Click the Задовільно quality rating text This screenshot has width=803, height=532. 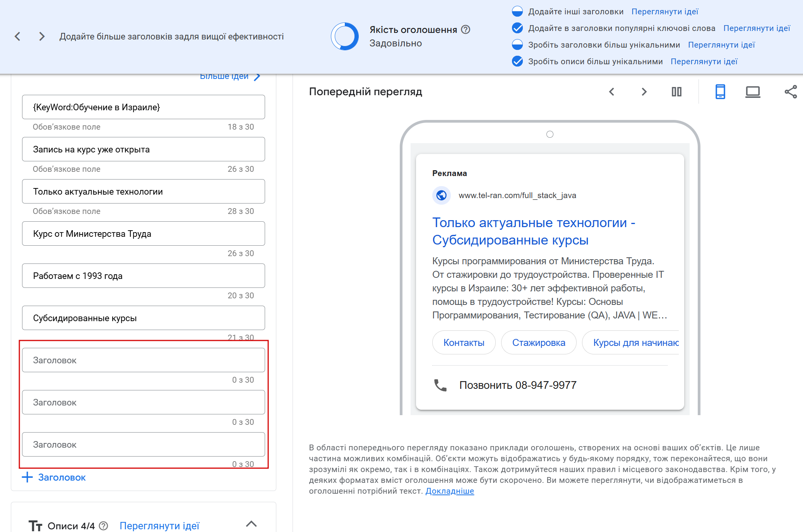(396, 43)
